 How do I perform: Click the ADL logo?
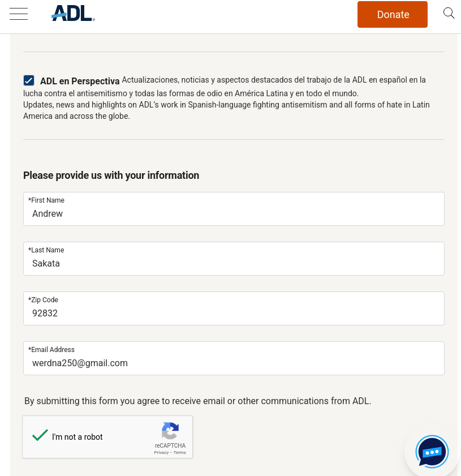point(73,14)
